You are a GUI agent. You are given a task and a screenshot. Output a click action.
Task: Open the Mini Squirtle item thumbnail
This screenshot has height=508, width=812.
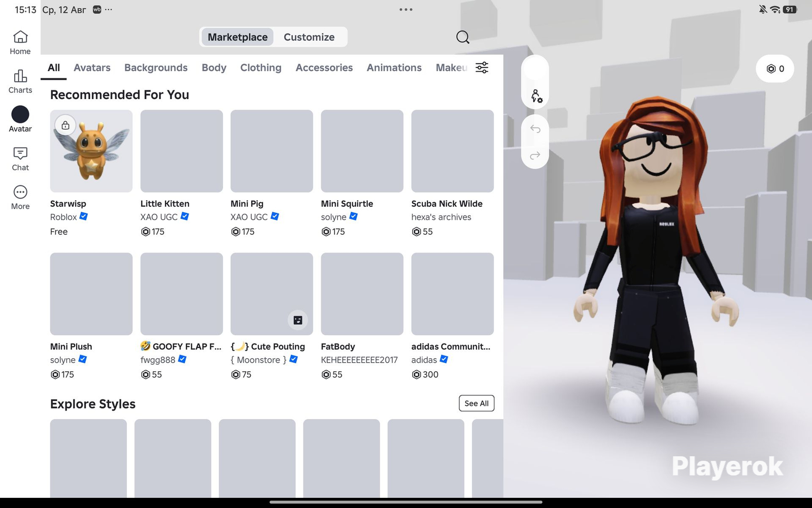(x=362, y=151)
